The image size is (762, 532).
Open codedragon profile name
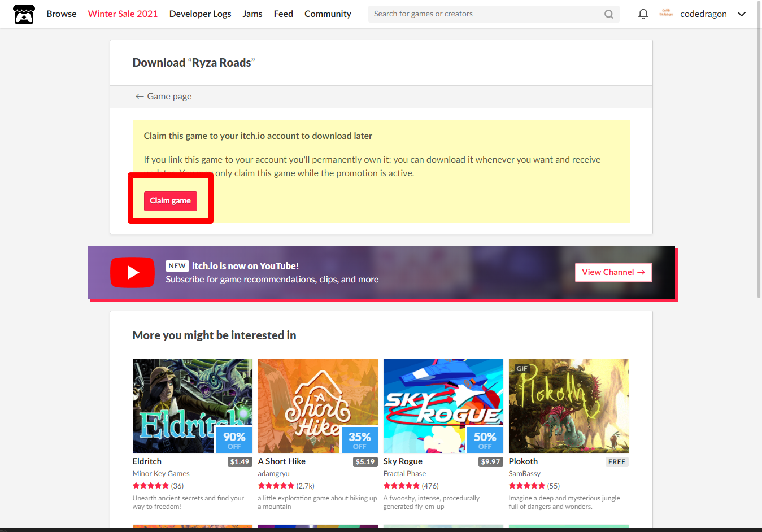pos(703,14)
